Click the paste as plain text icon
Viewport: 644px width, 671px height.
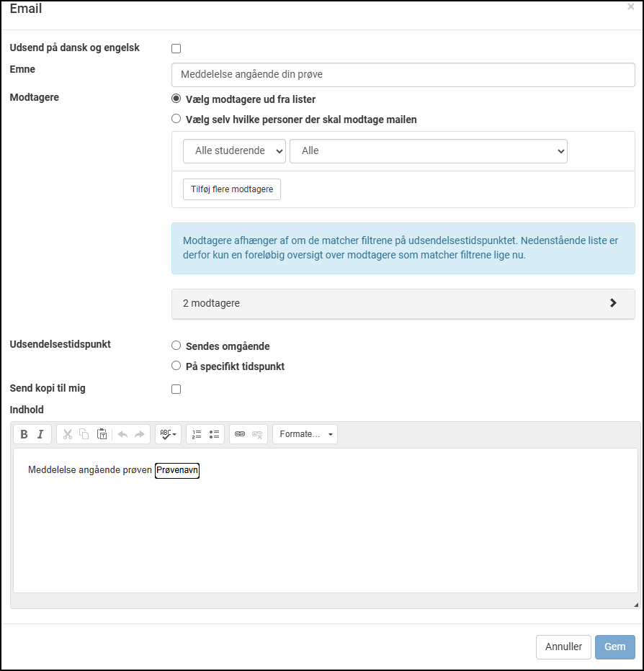[102, 434]
